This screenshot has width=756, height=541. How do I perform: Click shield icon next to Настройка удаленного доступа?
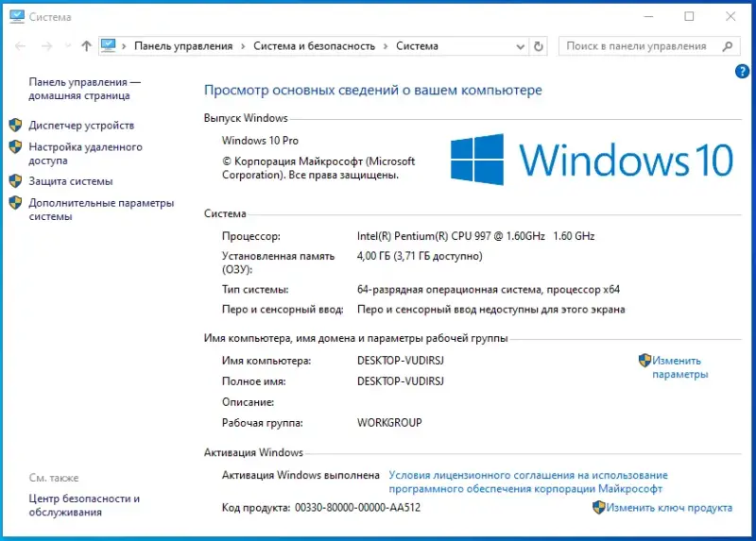pos(15,146)
